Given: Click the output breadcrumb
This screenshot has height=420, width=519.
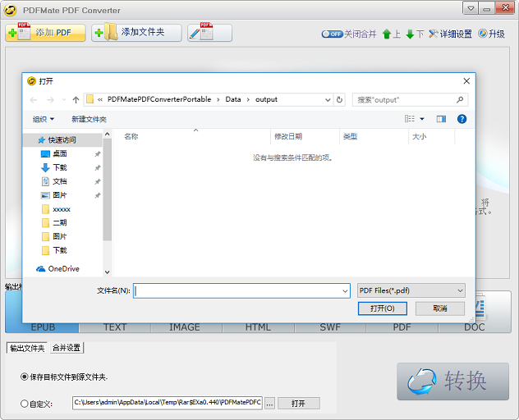Looking at the screenshot, I should (266, 99).
